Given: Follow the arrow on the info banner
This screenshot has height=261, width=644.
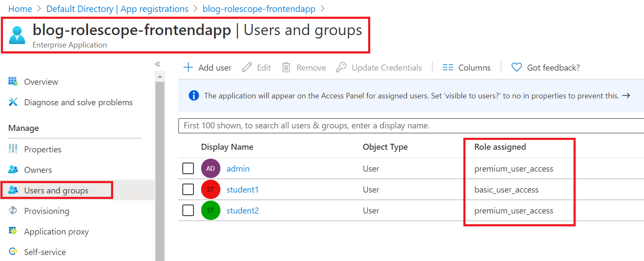Looking at the screenshot, I should pos(626,96).
